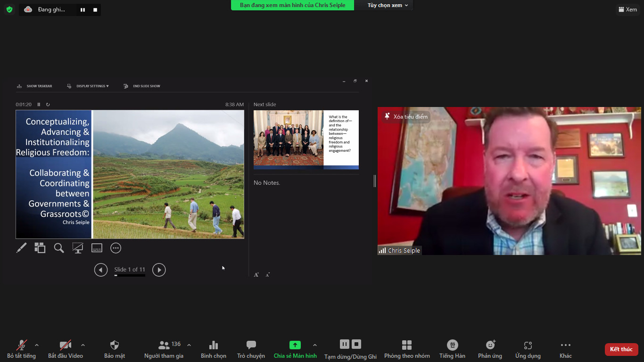Click the green encryption shield icon
The height and width of the screenshot is (362, 644).
[x=9, y=9]
